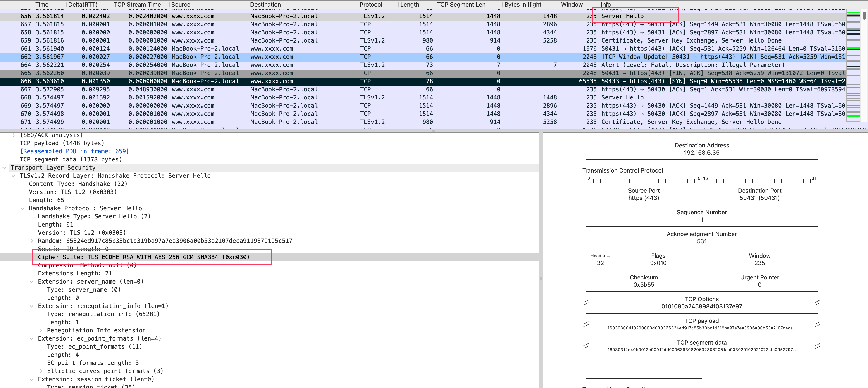Collapse the Handshake Protocol: Server Hello node

[x=23, y=208]
